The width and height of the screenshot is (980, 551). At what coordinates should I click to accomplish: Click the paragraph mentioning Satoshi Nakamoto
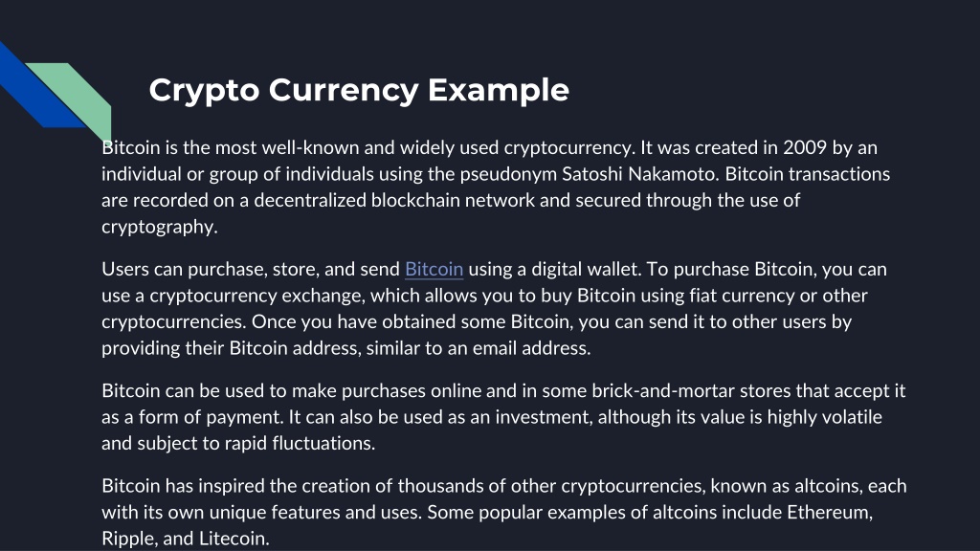coord(496,187)
